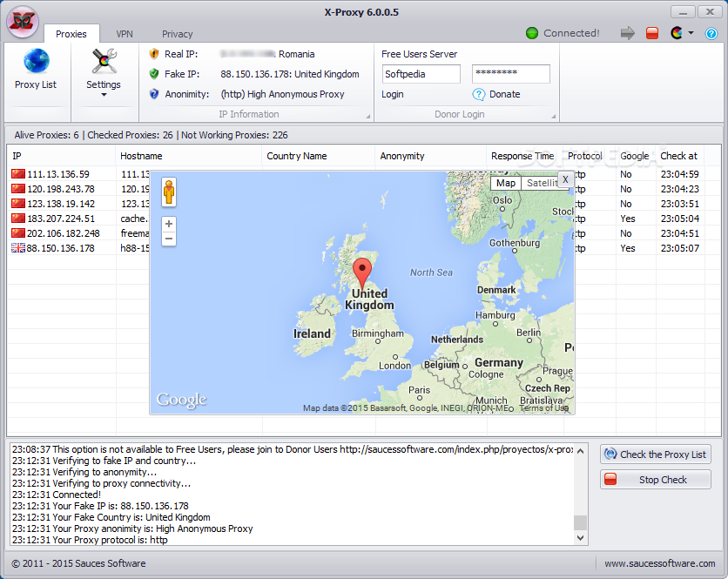The image size is (728, 579).
Task: Expand dropdown arrow beside the theme icon
Action: pos(691,33)
